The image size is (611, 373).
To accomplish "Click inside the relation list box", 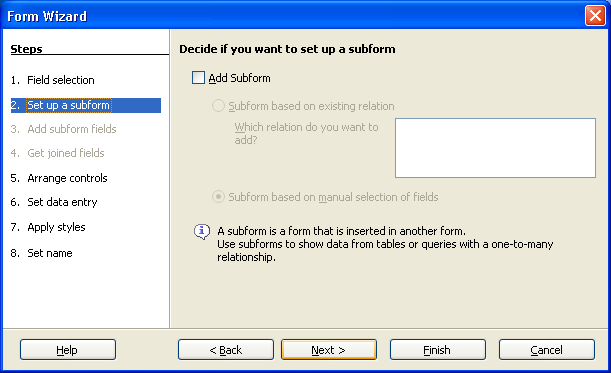I will (x=495, y=148).
